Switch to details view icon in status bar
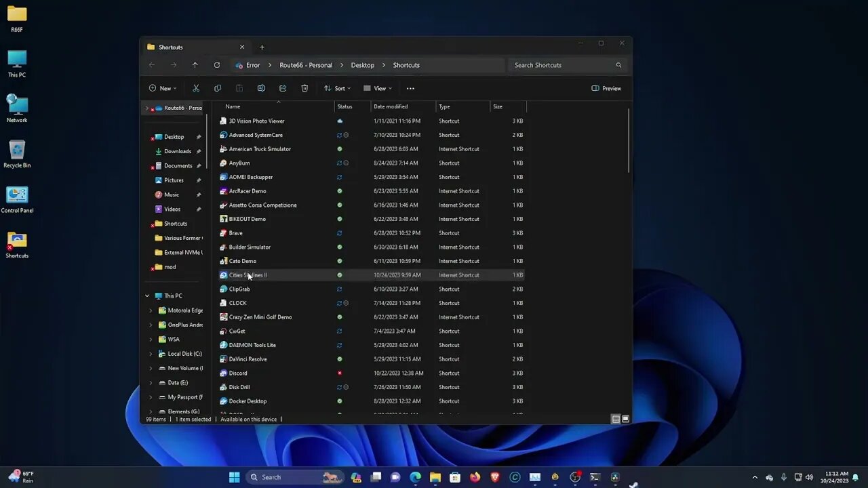 point(616,419)
